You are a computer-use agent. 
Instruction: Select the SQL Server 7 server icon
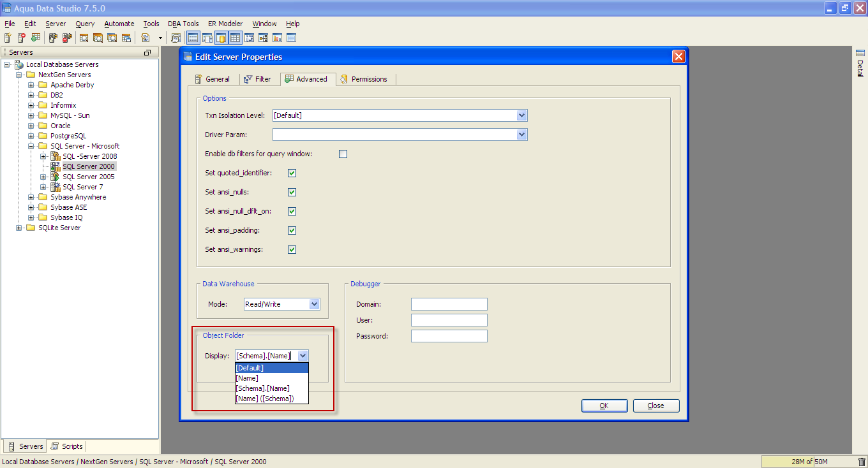pos(56,187)
